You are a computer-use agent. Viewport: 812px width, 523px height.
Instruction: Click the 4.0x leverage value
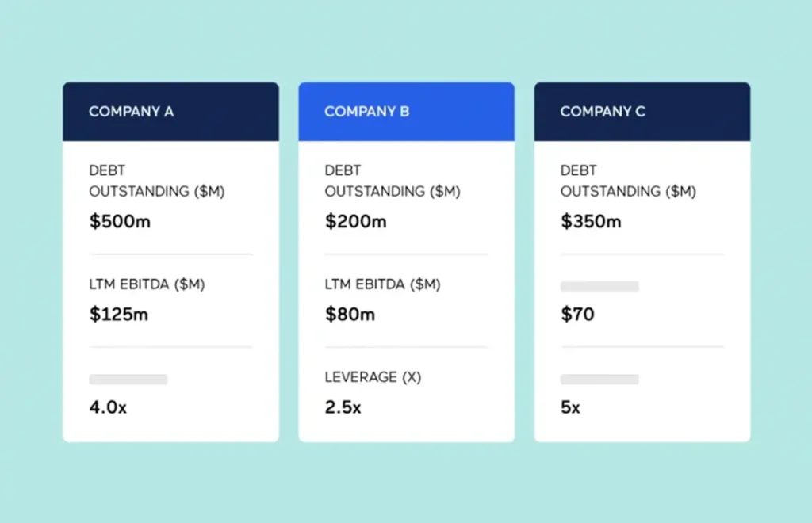point(109,408)
